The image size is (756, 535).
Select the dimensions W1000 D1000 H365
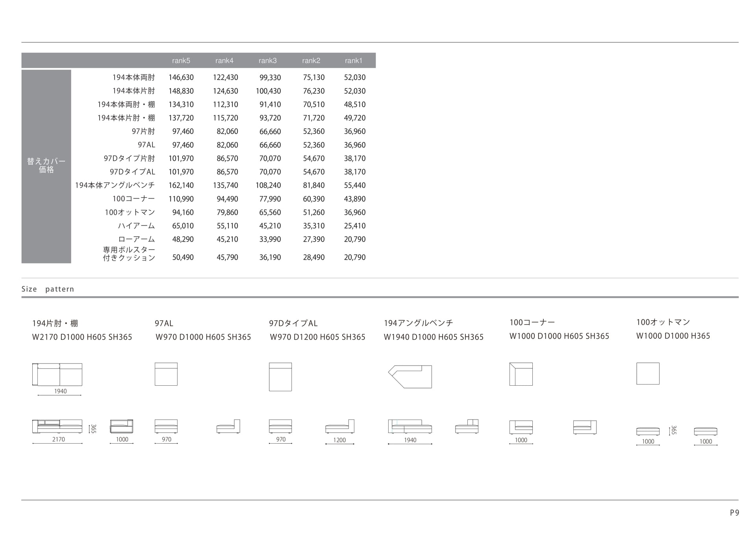(x=673, y=336)
